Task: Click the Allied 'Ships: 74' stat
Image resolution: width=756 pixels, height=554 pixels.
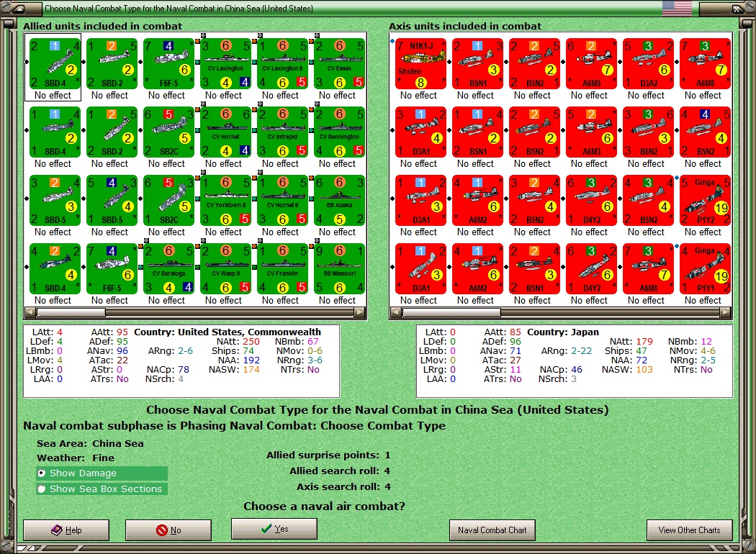Action: pyautogui.click(x=233, y=350)
